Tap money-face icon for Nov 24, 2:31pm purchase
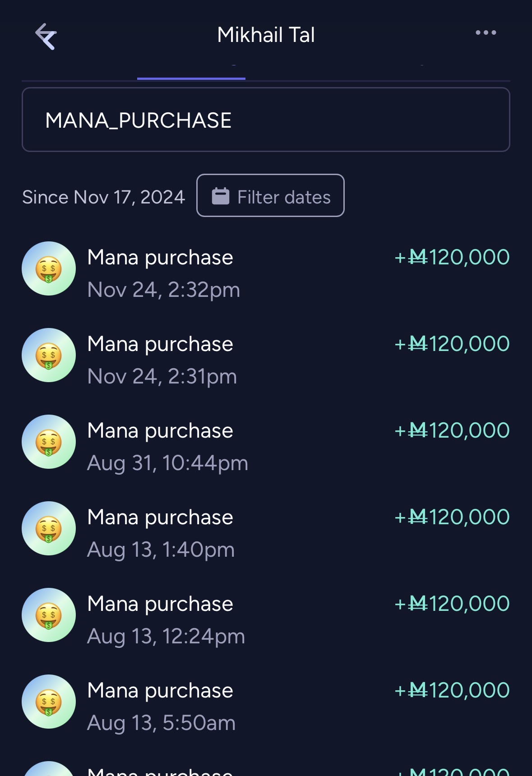Image resolution: width=532 pixels, height=776 pixels. pyautogui.click(x=49, y=356)
